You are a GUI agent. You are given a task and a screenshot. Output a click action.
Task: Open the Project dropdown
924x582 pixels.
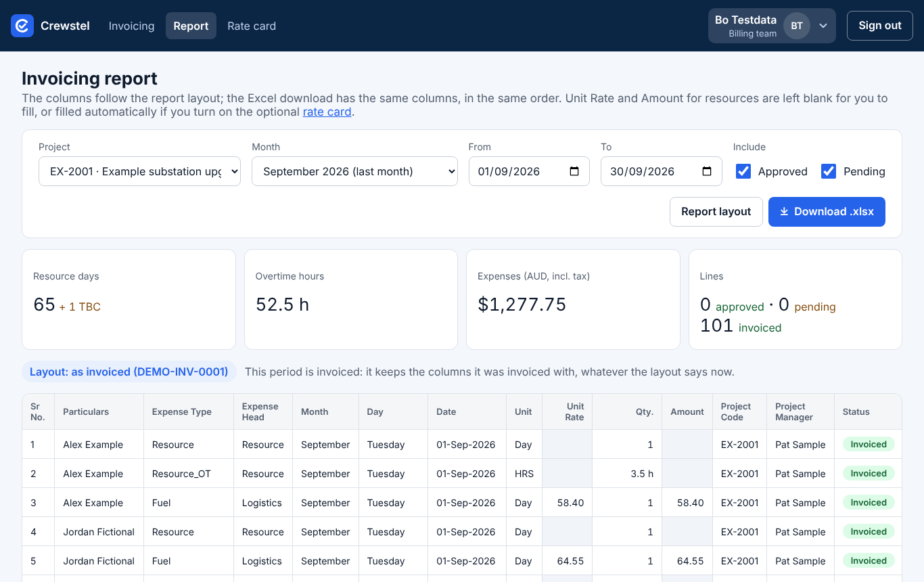[x=139, y=171]
